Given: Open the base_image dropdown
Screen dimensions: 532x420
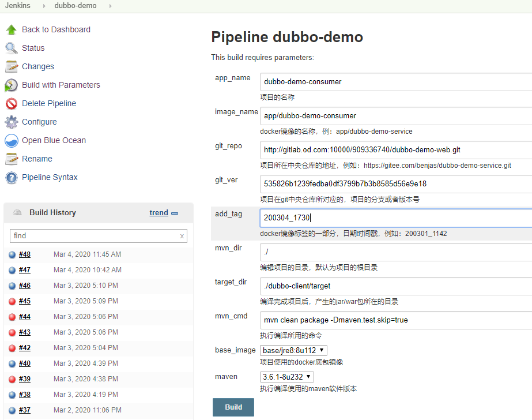Looking at the screenshot, I should (x=294, y=350).
